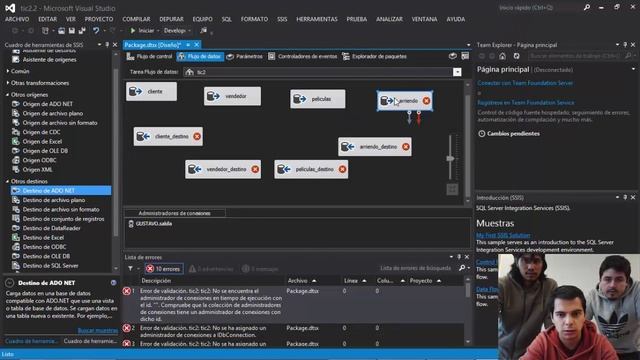Viewport: 640px width, 360px height.
Task: Open the DEPURAR menu
Action: [171, 19]
